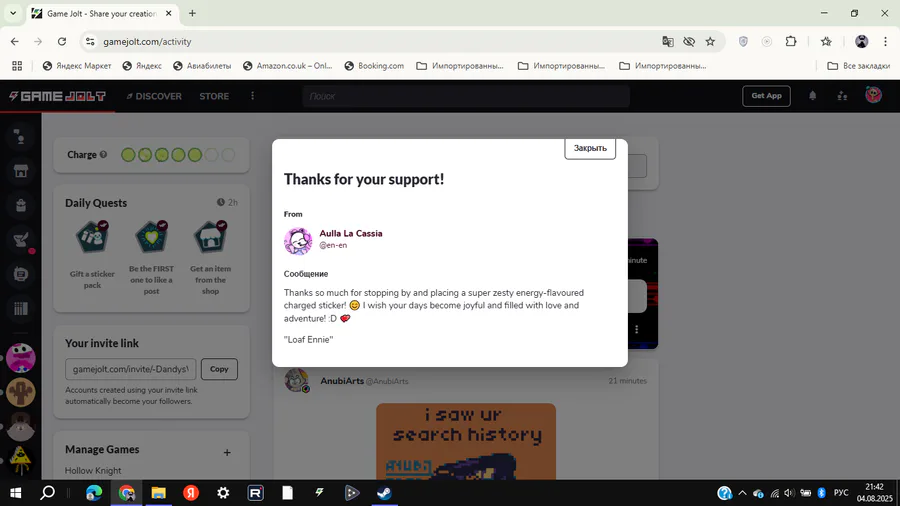
Task: Open the Chrome three-dot menu
Action: 885,41
